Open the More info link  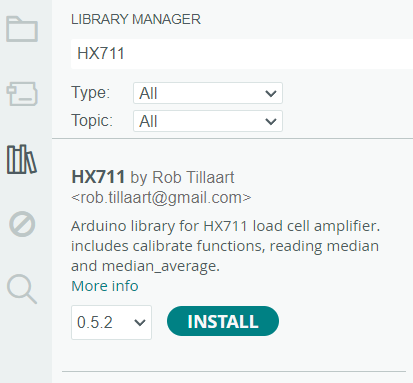[x=105, y=286]
